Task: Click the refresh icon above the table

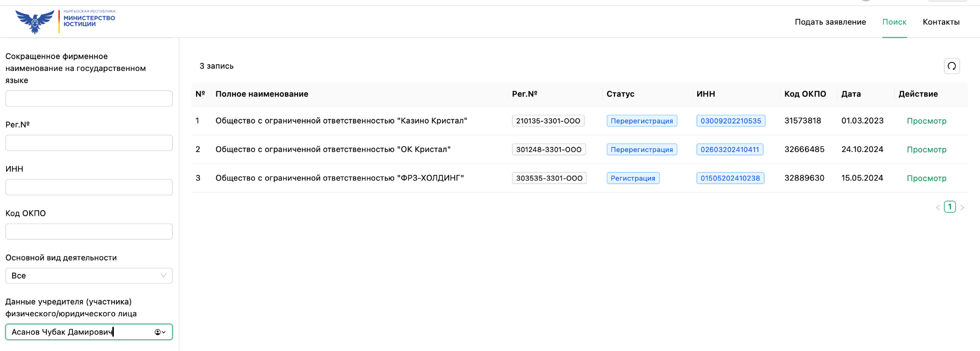Action: click(x=951, y=66)
